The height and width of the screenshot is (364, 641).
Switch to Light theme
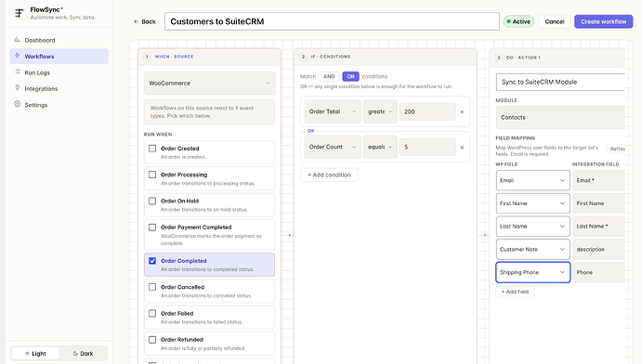tap(35, 354)
